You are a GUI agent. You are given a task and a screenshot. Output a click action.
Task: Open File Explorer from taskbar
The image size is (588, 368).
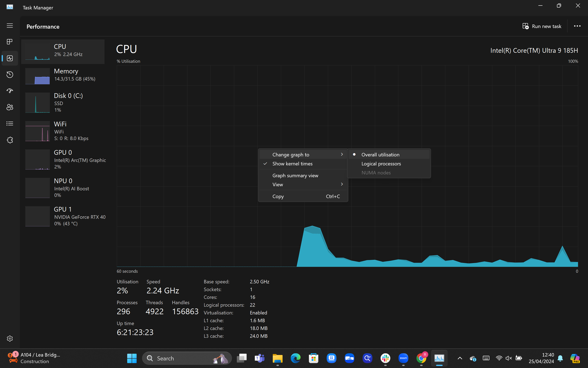(277, 358)
